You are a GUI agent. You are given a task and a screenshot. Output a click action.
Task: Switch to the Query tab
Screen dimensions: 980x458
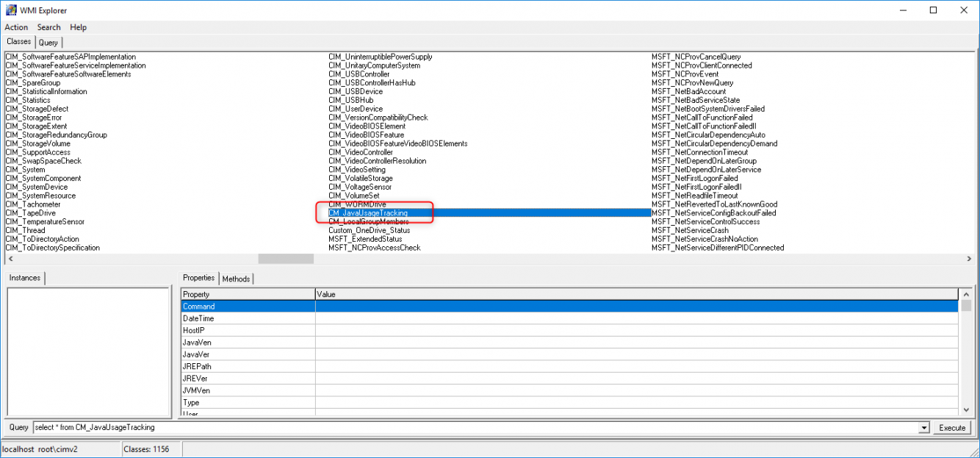48,43
